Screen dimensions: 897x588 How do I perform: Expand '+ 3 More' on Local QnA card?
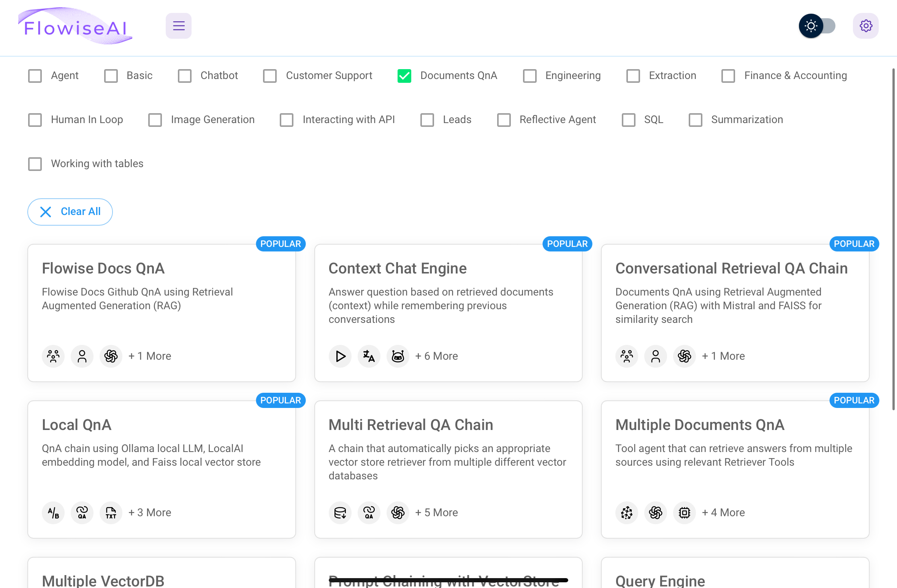tap(149, 512)
